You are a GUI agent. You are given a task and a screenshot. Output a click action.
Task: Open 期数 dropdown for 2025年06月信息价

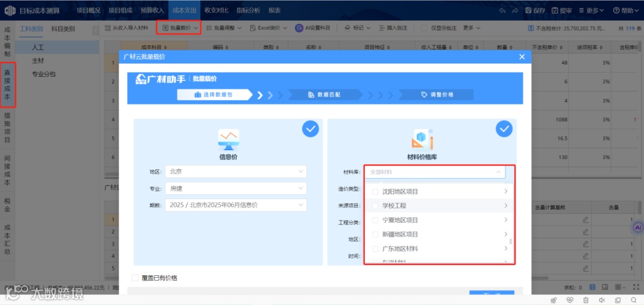(x=236, y=206)
